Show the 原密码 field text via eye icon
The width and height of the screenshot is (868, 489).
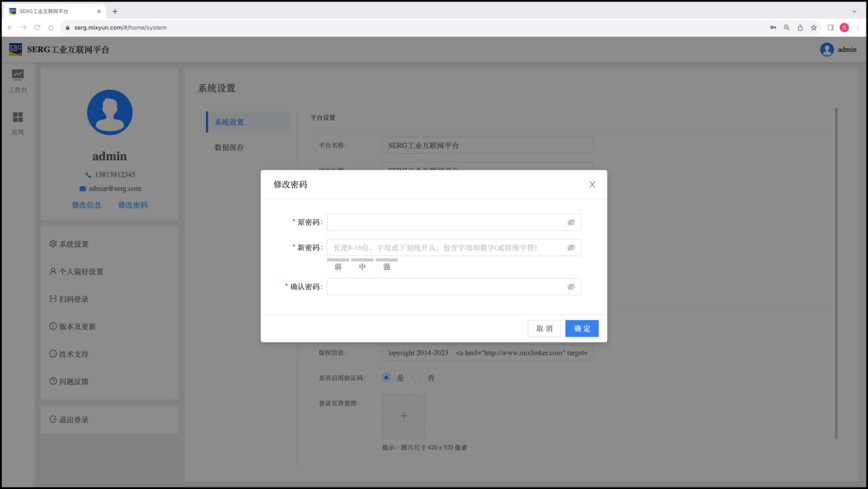[571, 223]
